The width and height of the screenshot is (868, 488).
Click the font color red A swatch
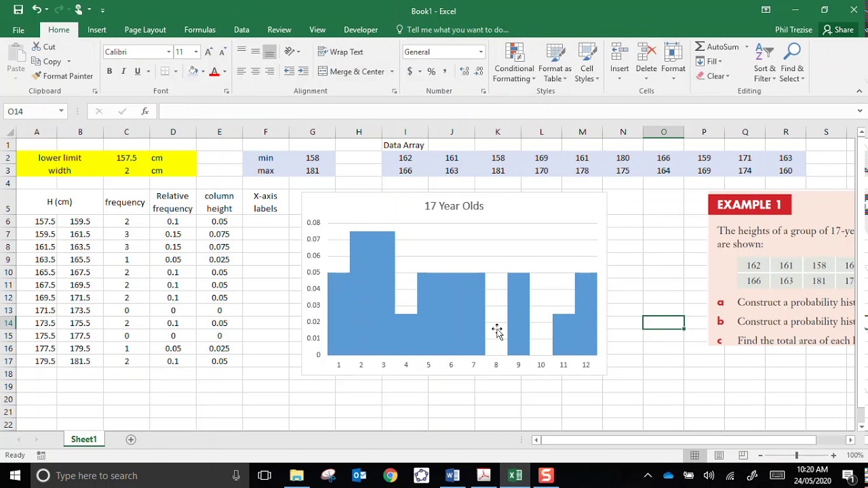tap(214, 71)
